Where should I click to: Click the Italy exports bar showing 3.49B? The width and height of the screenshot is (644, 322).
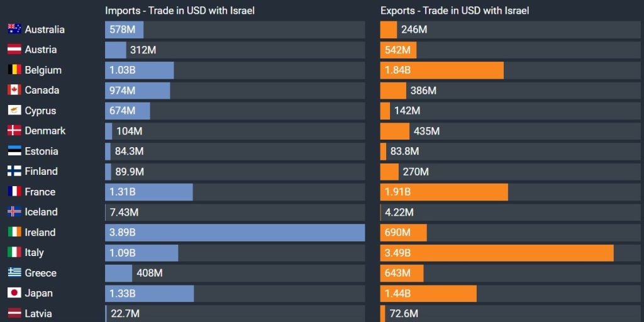[497, 253]
